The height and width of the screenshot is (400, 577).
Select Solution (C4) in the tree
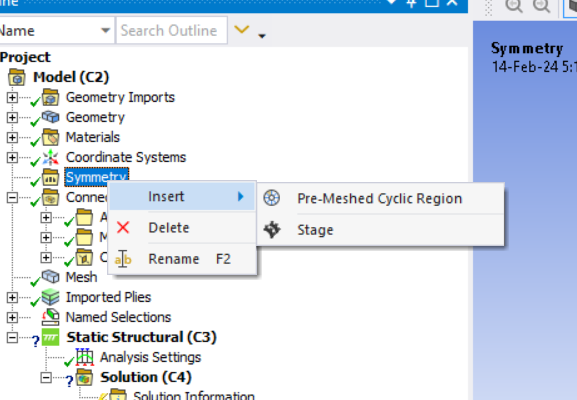click(x=146, y=377)
